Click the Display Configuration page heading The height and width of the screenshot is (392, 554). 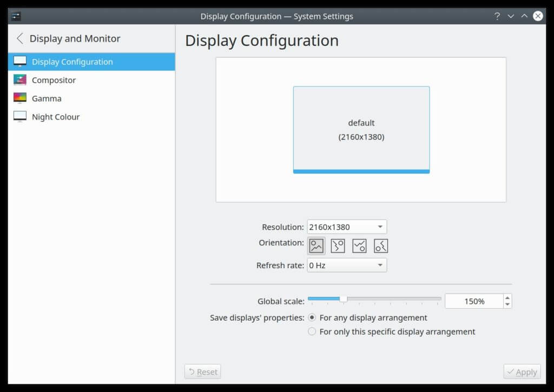click(x=262, y=41)
